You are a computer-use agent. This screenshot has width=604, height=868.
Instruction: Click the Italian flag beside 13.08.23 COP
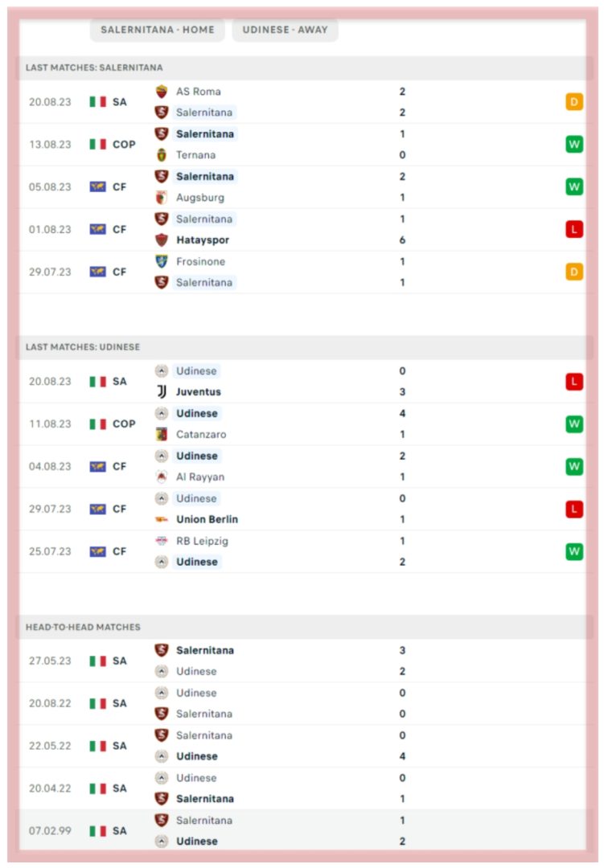97,145
